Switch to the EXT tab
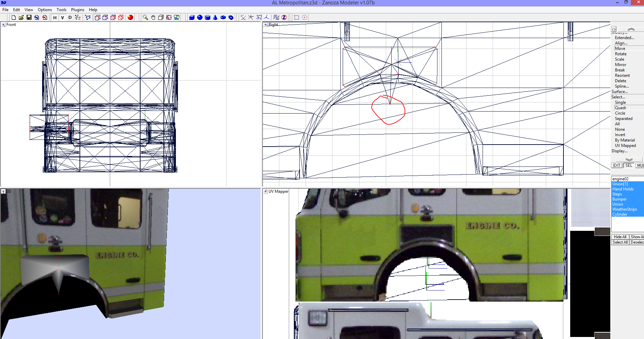 pos(616,165)
